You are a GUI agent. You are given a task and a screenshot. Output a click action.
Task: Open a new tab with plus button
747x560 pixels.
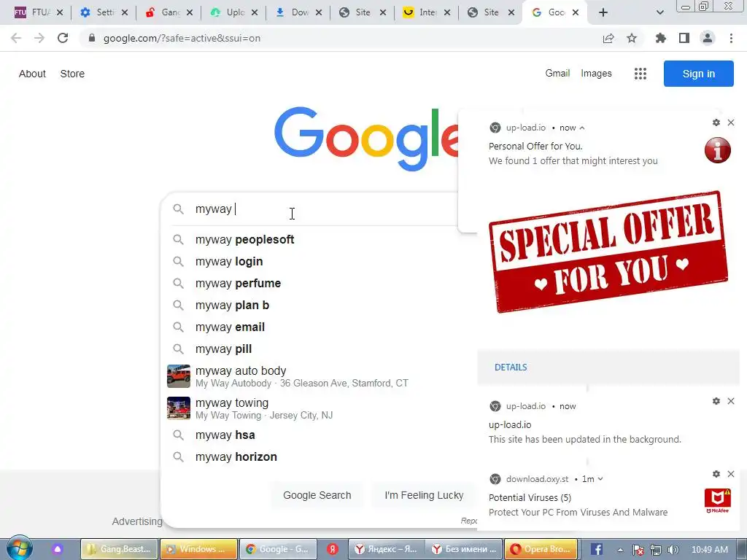[603, 12]
